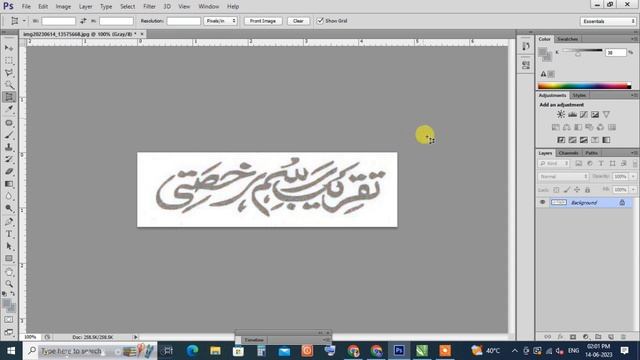Open the status bar info arrow
The height and width of the screenshot is (360, 640).
pos(136,337)
